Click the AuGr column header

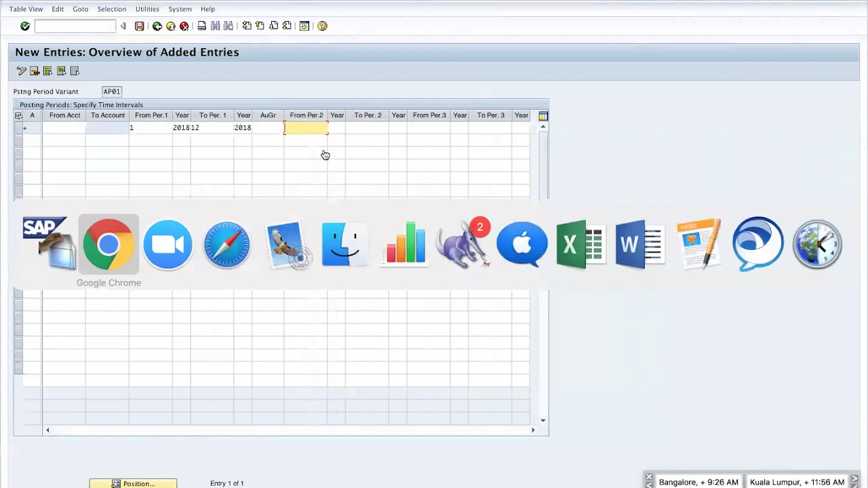pyautogui.click(x=268, y=115)
